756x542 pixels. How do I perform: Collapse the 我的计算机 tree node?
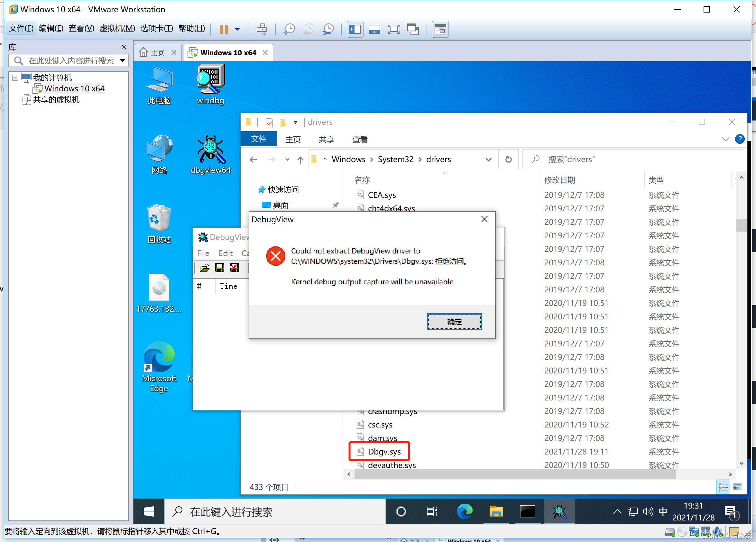point(15,78)
